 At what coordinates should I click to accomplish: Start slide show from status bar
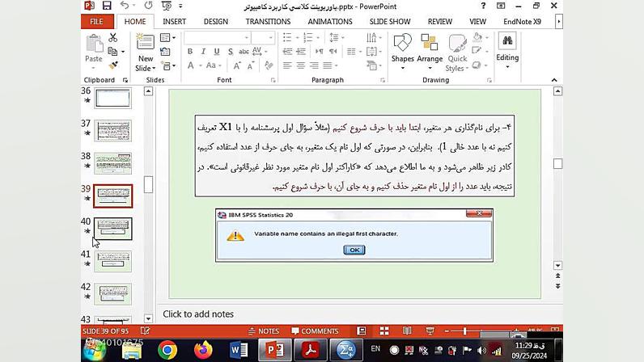(430, 330)
